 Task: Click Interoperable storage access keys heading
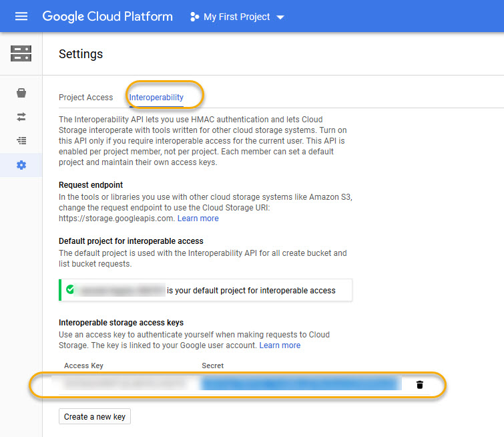(x=121, y=323)
